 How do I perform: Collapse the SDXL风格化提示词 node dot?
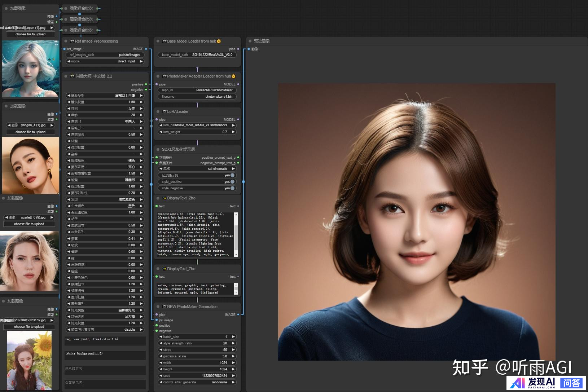pos(158,149)
